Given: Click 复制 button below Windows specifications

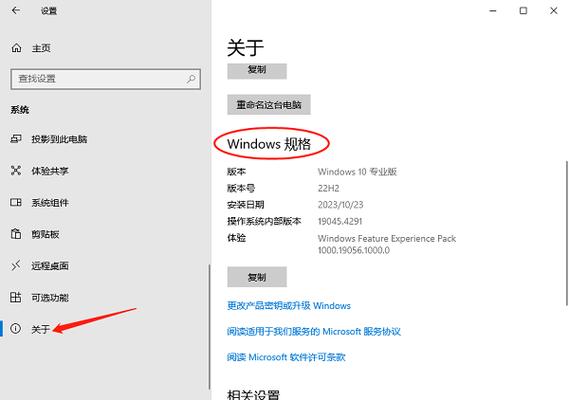Looking at the screenshot, I should [x=257, y=277].
